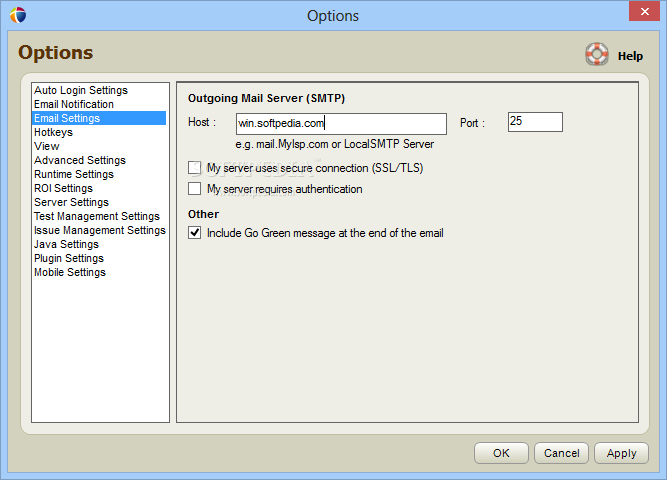Select Email Settings in the list
The height and width of the screenshot is (480, 667).
pyautogui.click(x=99, y=118)
